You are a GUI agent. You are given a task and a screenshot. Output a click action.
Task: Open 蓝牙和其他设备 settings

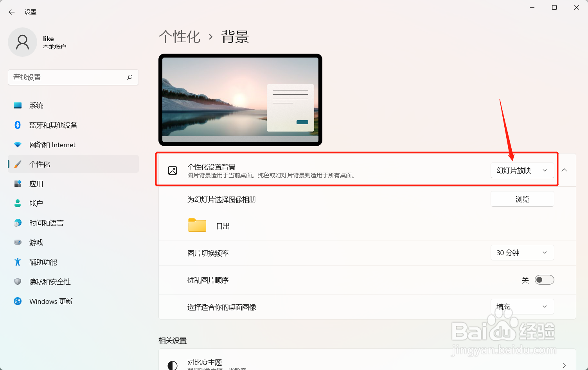click(x=73, y=125)
